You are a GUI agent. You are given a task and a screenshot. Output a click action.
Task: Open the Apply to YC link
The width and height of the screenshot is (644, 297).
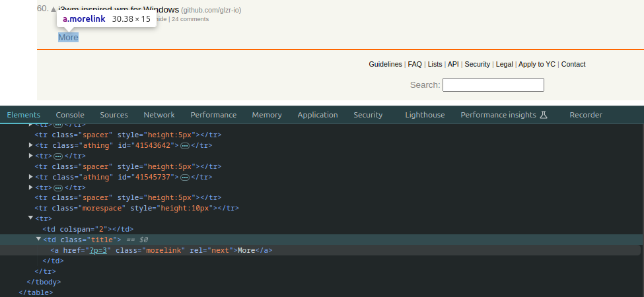click(x=537, y=64)
